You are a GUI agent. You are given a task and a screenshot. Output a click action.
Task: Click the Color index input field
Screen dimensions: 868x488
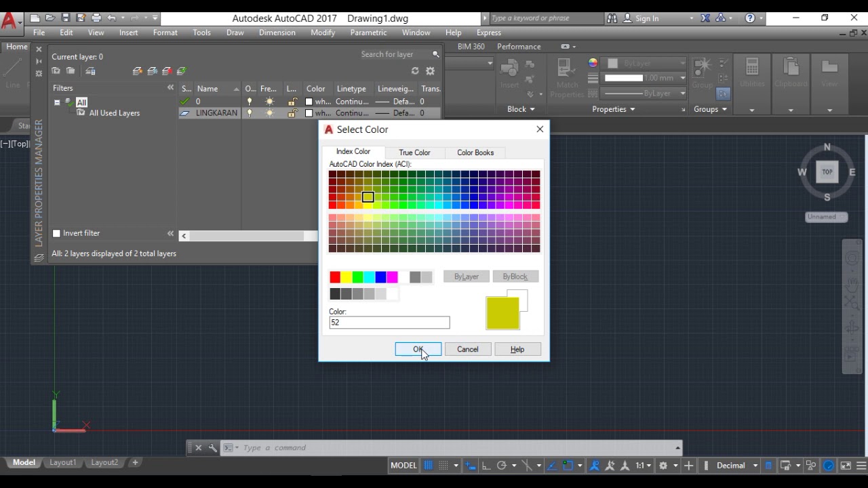click(x=389, y=323)
